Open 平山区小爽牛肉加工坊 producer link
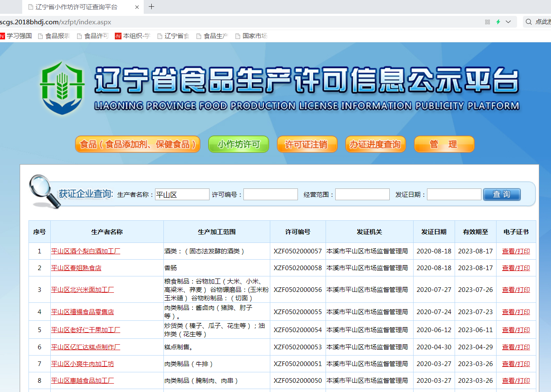 tap(83, 364)
